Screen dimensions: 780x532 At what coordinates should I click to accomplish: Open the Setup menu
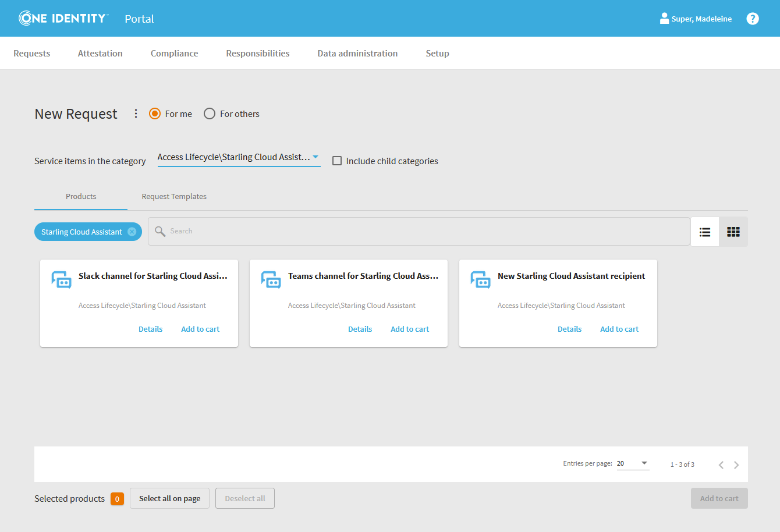437,53
